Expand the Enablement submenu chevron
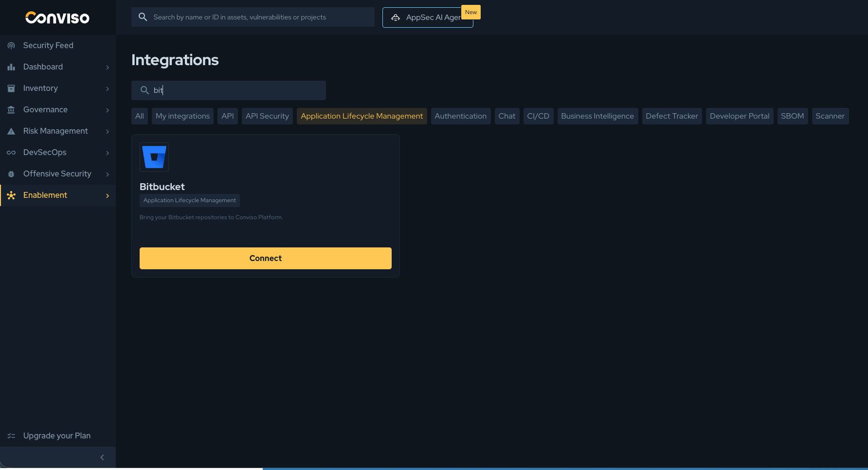 tap(108, 195)
